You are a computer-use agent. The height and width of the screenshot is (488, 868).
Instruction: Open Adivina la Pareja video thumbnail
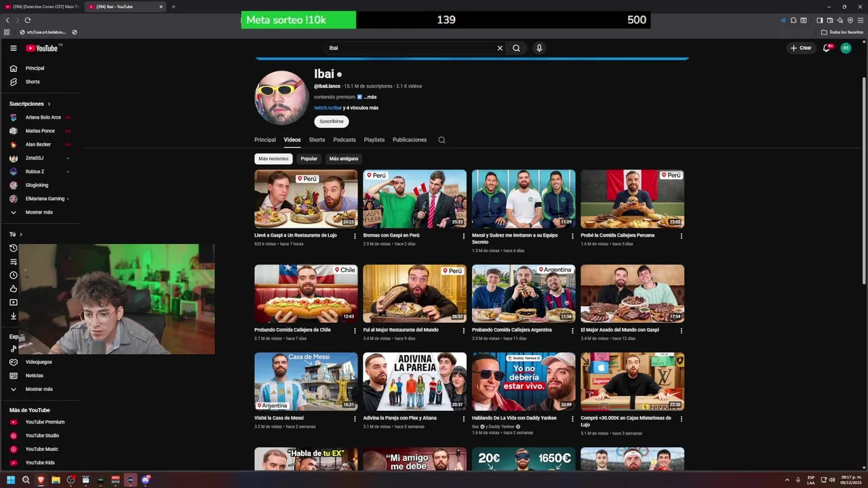pyautogui.click(x=414, y=382)
